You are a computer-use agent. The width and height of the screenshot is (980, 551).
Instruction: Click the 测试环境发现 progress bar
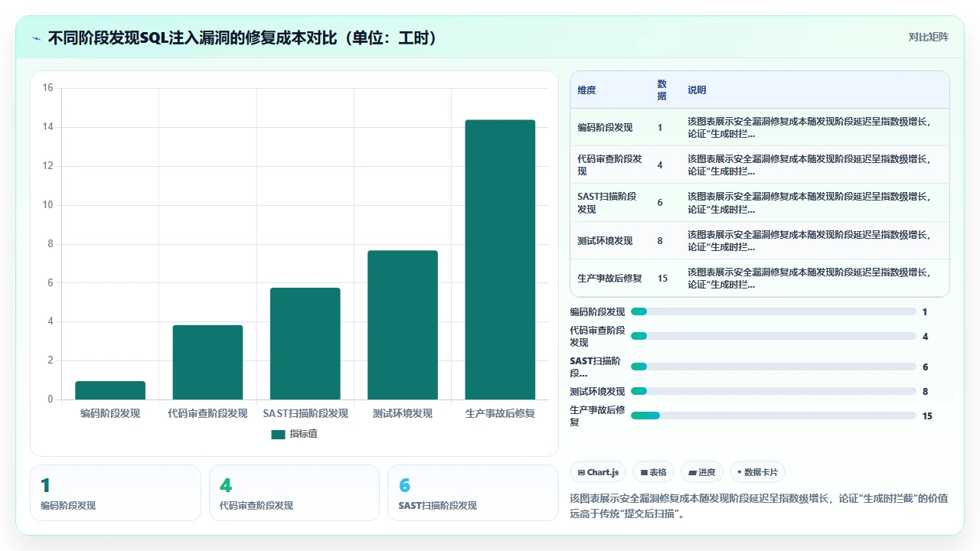pyautogui.click(x=773, y=391)
